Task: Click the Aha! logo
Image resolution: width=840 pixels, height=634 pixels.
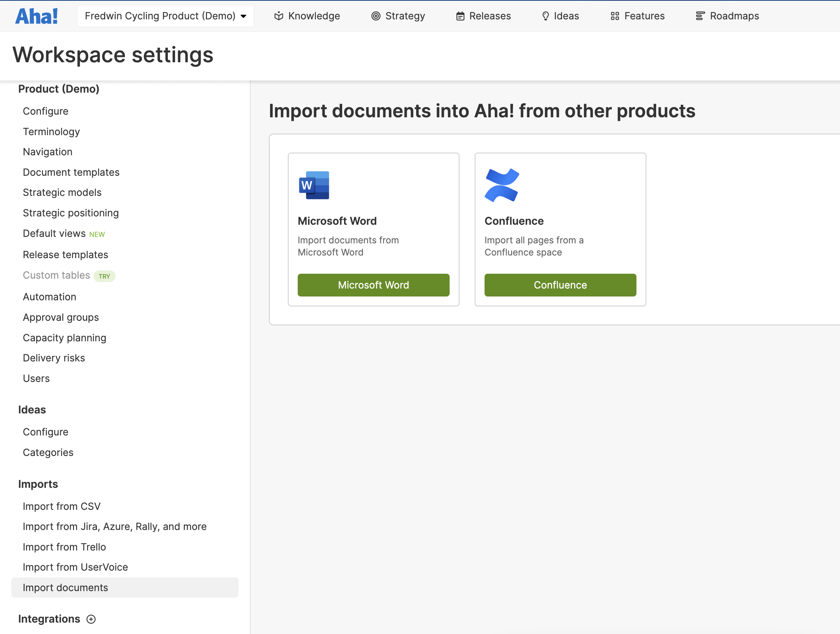Action: coord(36,16)
